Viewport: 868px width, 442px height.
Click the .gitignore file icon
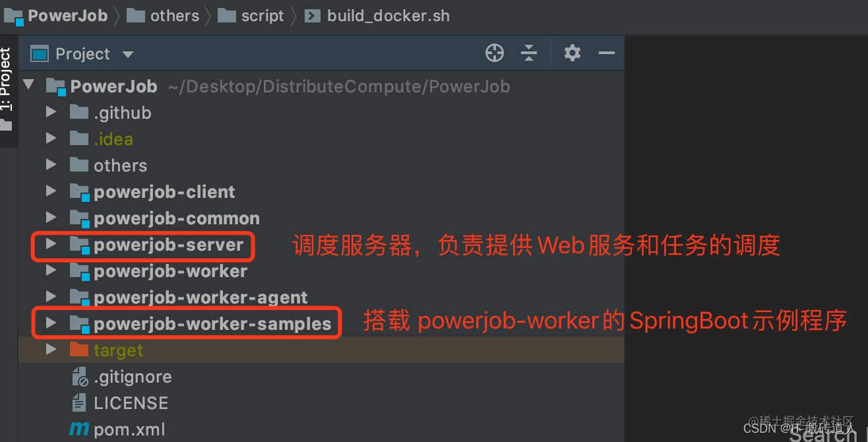tap(79, 377)
